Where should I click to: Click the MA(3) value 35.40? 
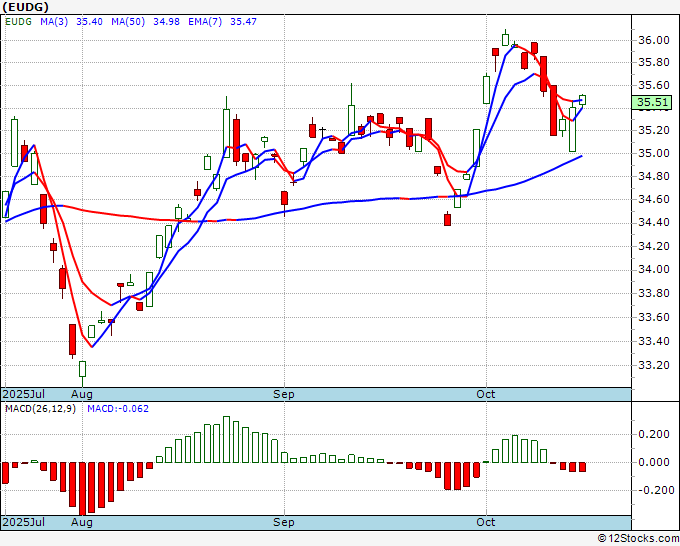pyautogui.click(x=89, y=22)
